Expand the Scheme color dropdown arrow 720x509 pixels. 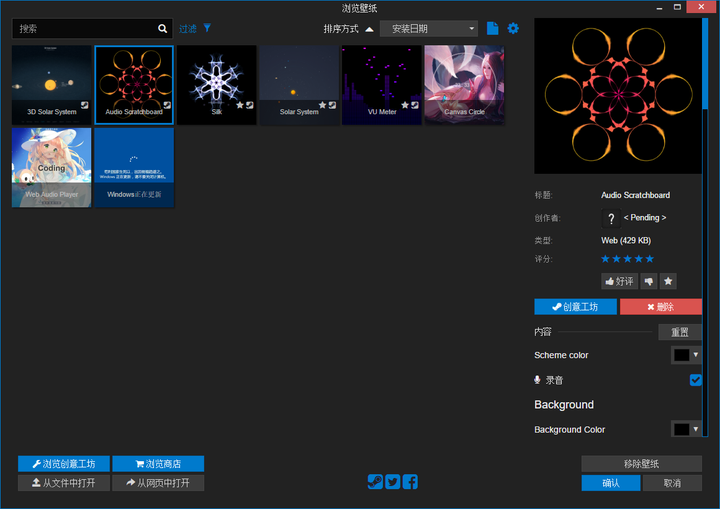[x=696, y=355]
